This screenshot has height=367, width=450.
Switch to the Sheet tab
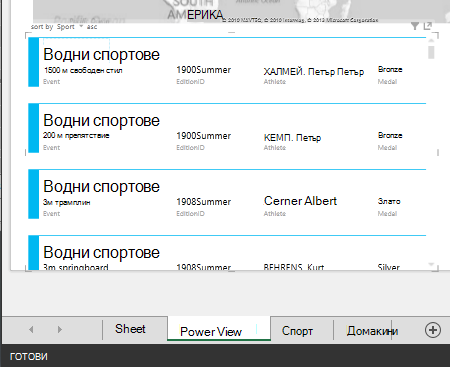coord(130,329)
